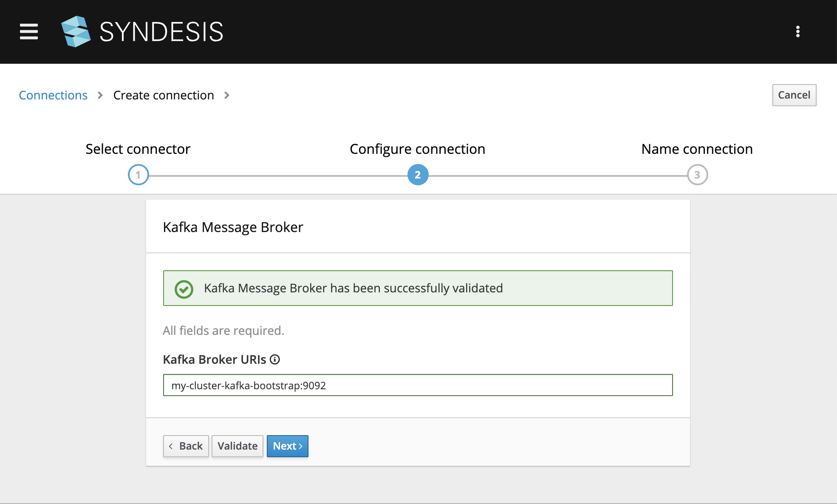Click the green success checkmark icon
This screenshot has width=837, height=504.
184,289
